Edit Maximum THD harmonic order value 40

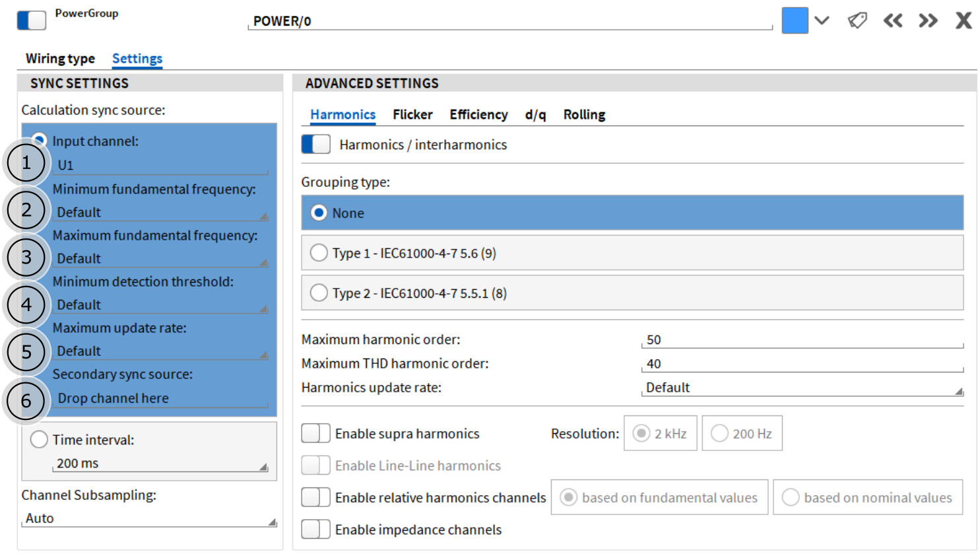[x=802, y=364]
